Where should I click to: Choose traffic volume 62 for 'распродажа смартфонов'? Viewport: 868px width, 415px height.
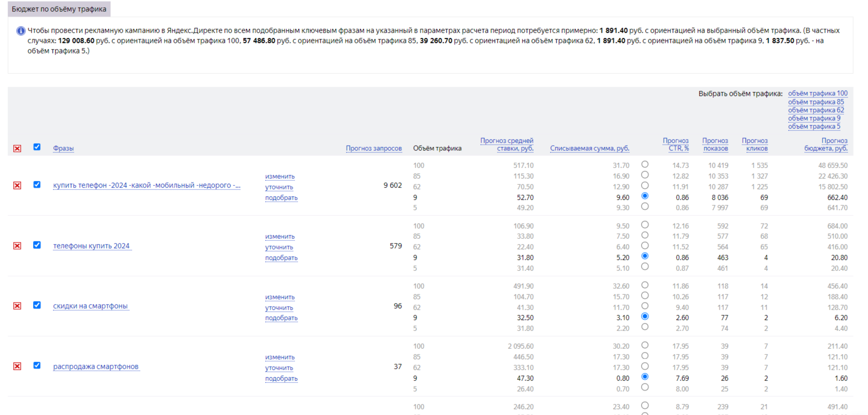pos(645,367)
